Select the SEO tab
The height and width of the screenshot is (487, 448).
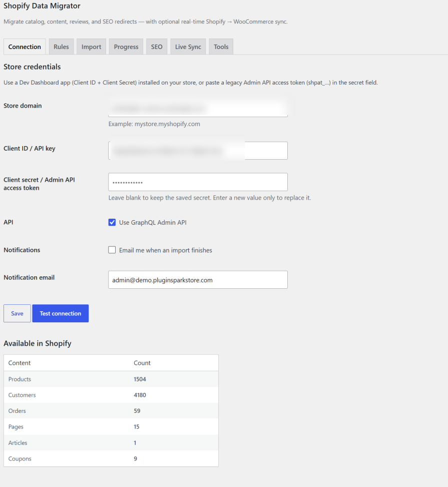[x=157, y=47]
